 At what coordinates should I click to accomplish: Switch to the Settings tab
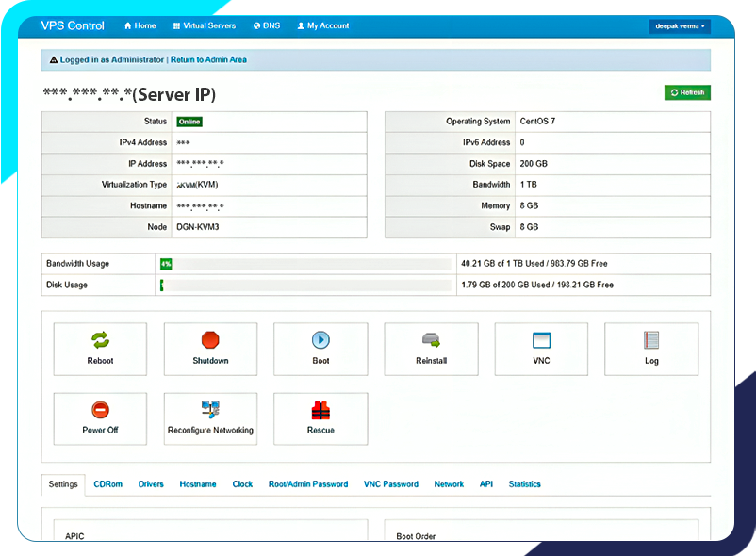click(x=63, y=484)
